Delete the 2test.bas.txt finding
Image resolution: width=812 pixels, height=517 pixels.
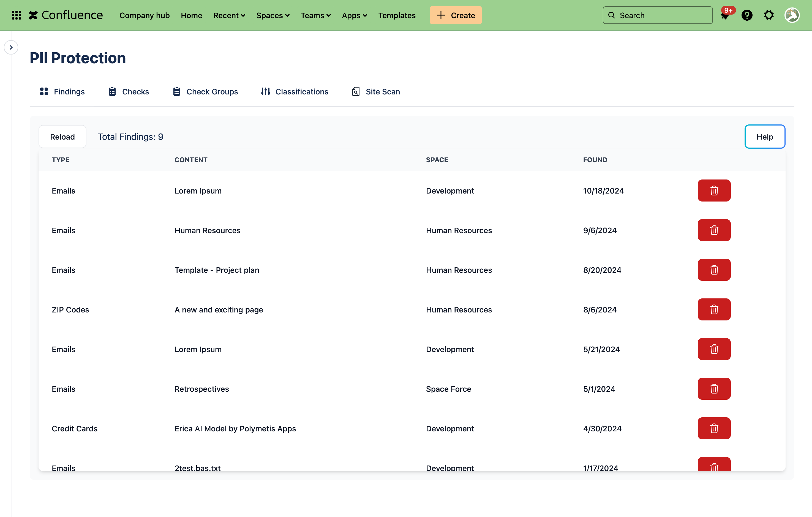714,464
